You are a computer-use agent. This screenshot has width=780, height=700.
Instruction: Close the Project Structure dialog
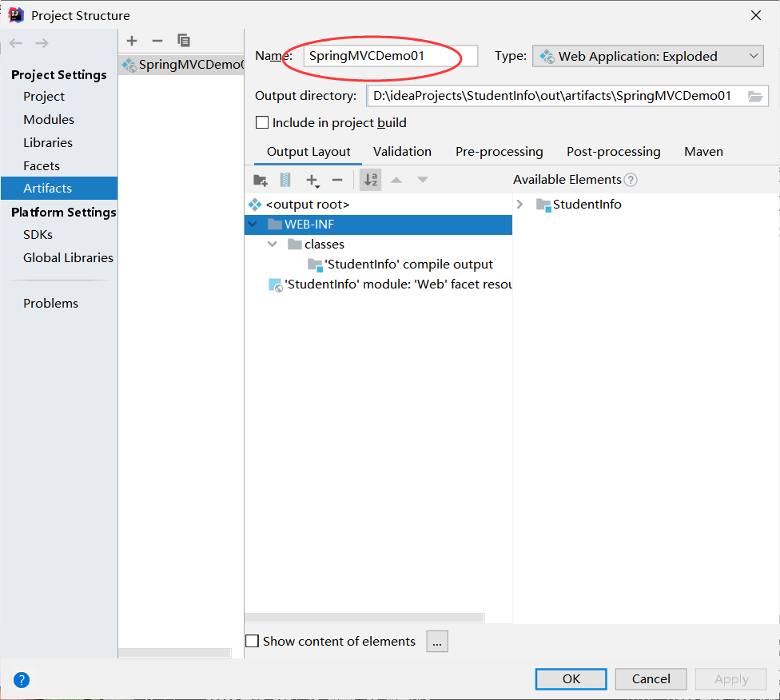pos(756,15)
